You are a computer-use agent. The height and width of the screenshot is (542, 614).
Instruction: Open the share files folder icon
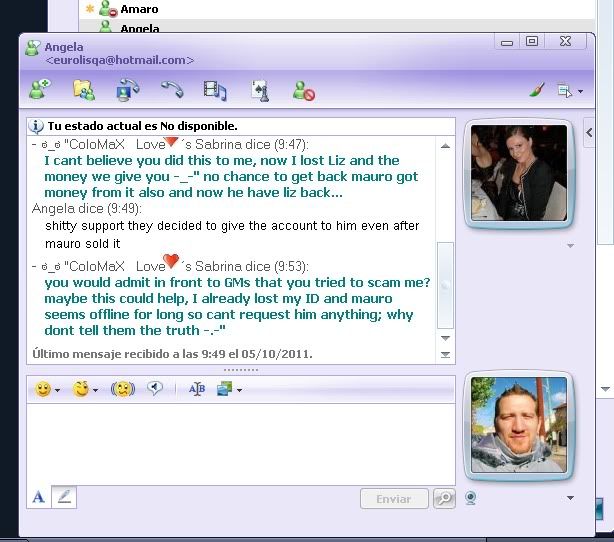pyautogui.click(x=83, y=91)
